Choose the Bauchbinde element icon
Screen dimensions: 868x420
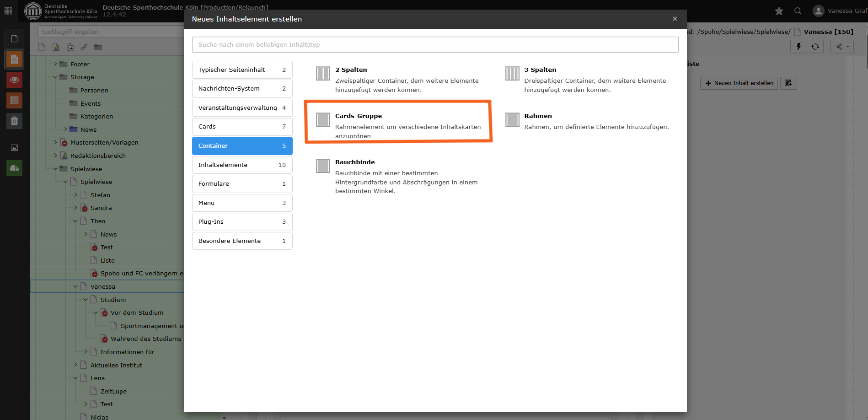[x=323, y=166]
